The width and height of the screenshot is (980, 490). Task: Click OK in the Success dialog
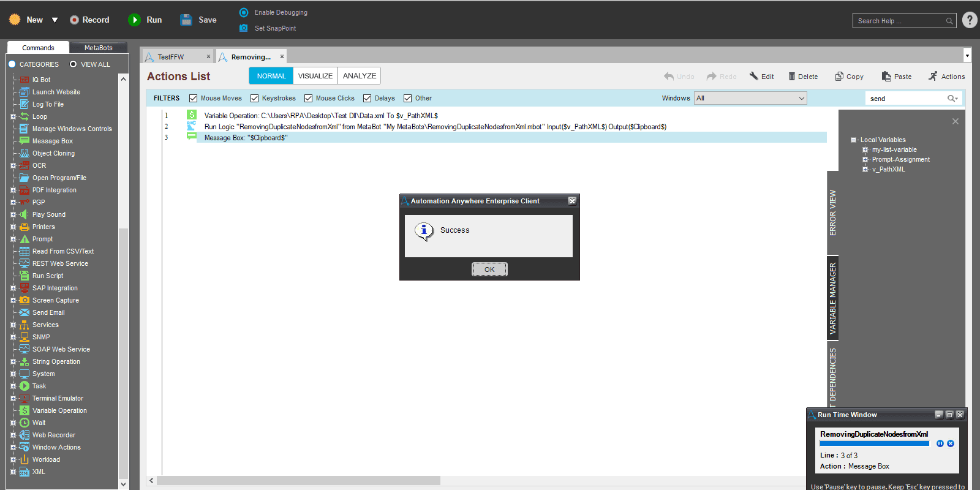(489, 269)
